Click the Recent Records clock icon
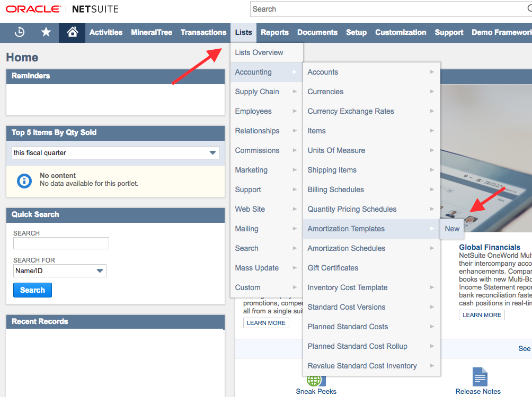The width and height of the screenshot is (532, 397). tap(20, 32)
